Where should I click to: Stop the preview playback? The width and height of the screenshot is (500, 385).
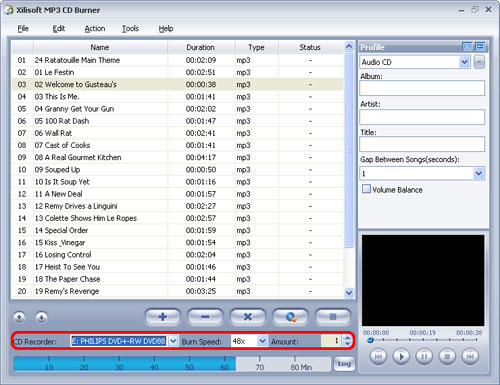(447, 357)
